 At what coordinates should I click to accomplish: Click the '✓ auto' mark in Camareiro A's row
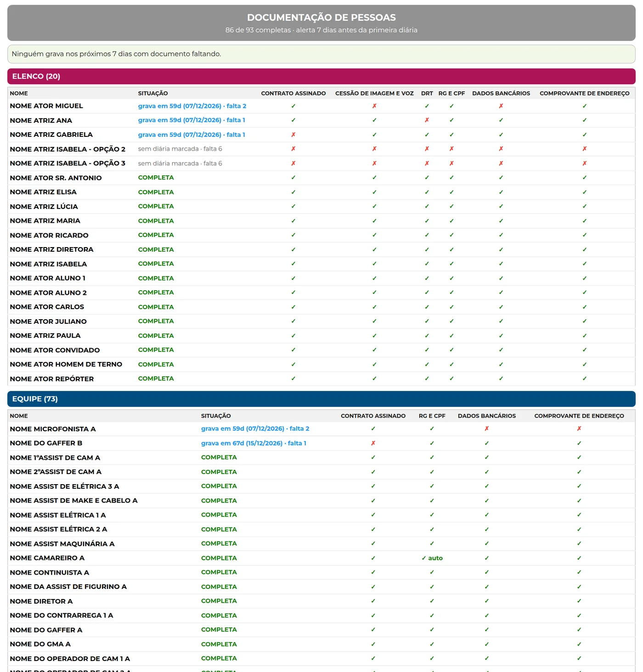[x=432, y=558]
